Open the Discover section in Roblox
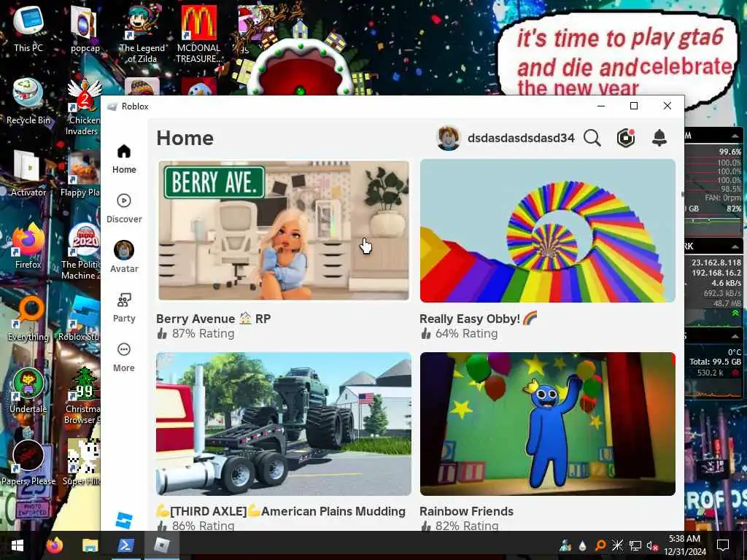The width and height of the screenshot is (747, 560). 124,209
